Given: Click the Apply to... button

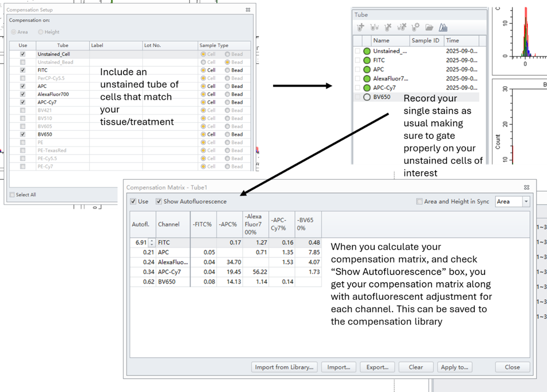Looking at the screenshot, I should (454, 367).
